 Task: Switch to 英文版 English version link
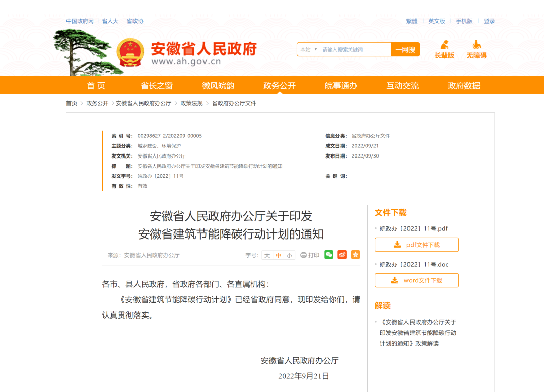(x=437, y=21)
